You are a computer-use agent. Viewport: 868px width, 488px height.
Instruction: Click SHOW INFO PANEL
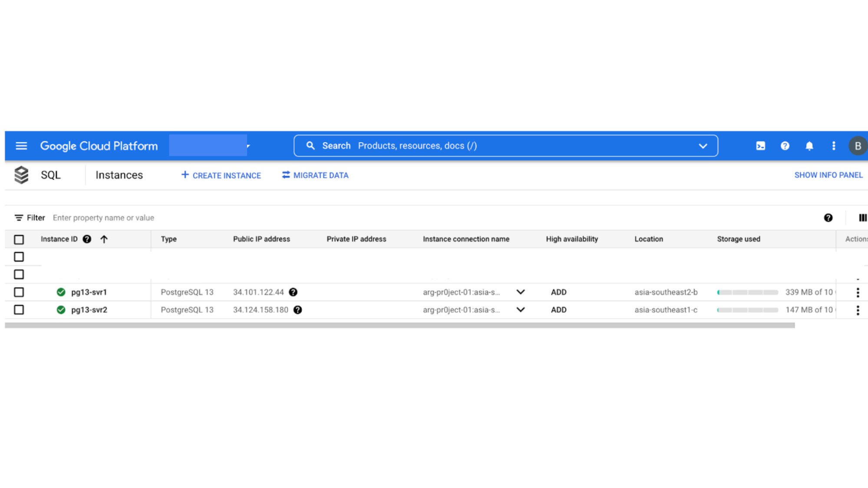(x=828, y=175)
